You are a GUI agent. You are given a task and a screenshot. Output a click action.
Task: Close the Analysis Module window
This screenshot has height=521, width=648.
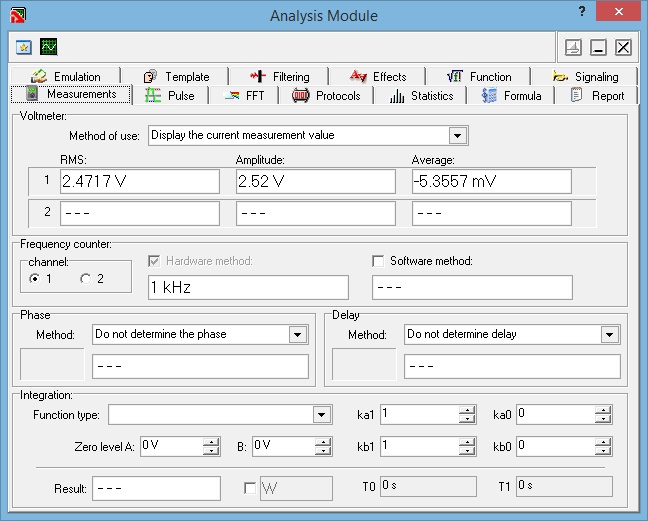pos(618,11)
